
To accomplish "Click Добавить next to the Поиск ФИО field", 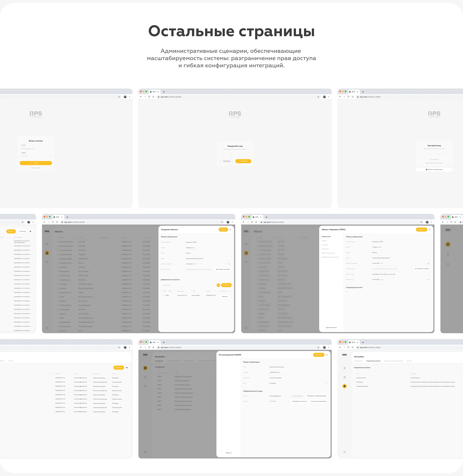I will coord(226,285).
